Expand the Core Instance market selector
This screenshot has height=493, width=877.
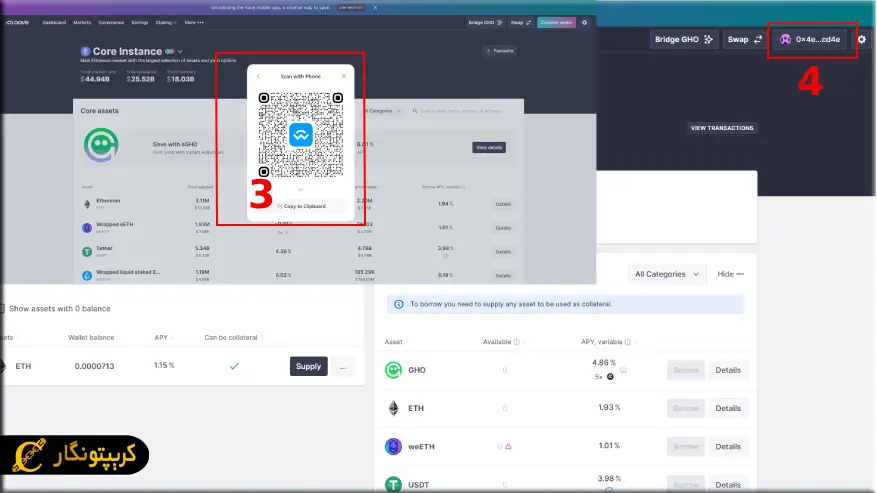pos(180,51)
